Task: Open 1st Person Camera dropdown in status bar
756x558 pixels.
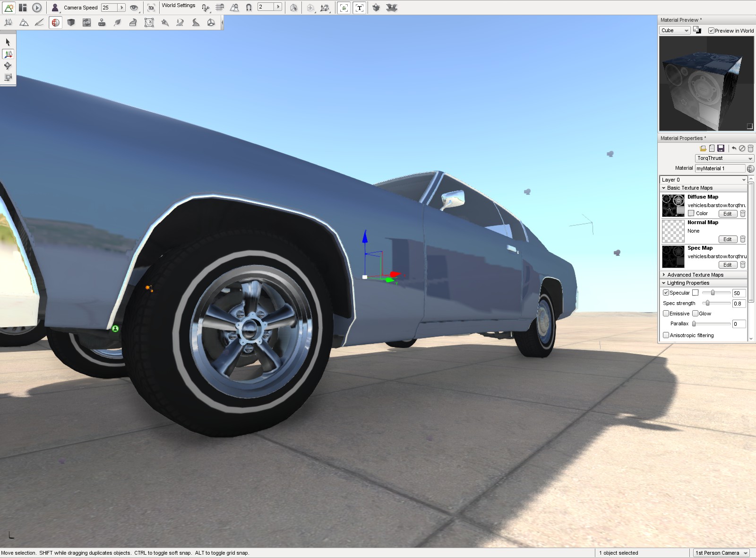Action: click(722, 553)
